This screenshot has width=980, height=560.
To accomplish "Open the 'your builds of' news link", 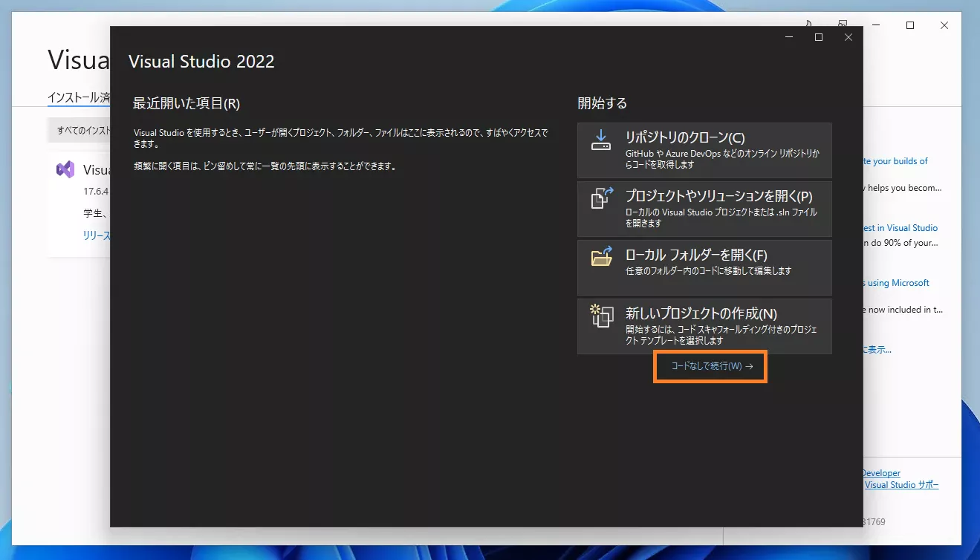I will click(x=895, y=161).
